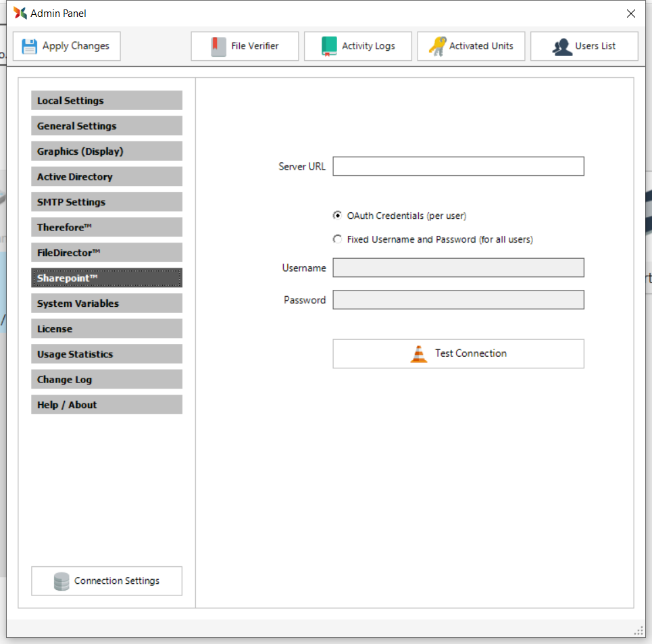The height and width of the screenshot is (644, 652).
Task: Open Users List via the people icon
Action: 562,46
